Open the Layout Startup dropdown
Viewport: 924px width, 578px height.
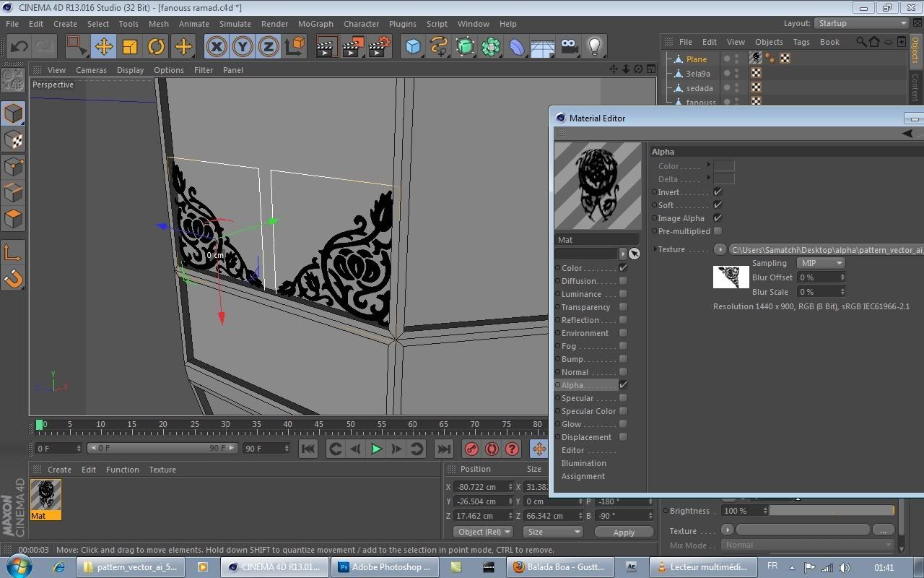pyautogui.click(x=862, y=23)
